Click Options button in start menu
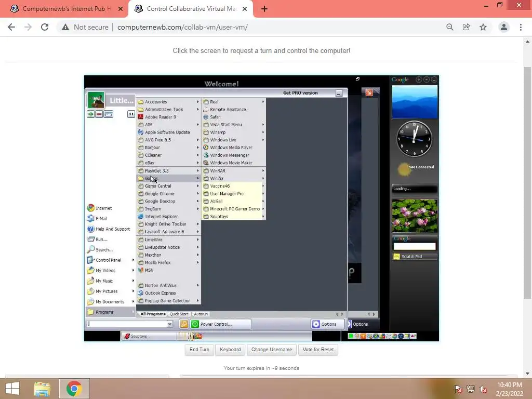Image resolution: width=532 pixels, height=399 pixels. [327, 324]
